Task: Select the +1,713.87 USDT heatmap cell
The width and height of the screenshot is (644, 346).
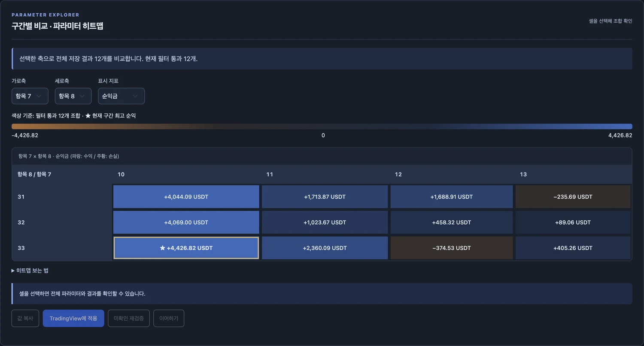Action: point(325,197)
